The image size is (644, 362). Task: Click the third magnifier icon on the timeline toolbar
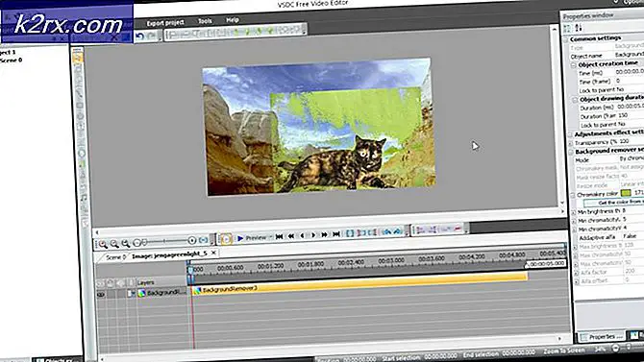(x=126, y=243)
